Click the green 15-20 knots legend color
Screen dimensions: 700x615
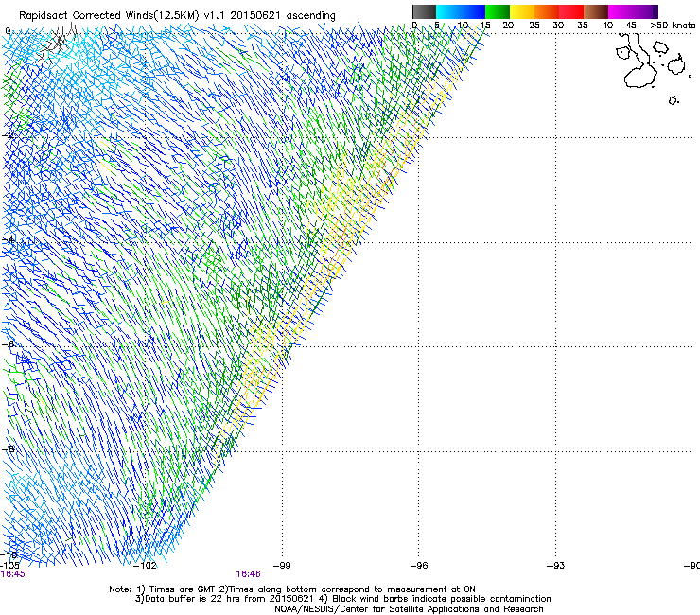coord(498,11)
